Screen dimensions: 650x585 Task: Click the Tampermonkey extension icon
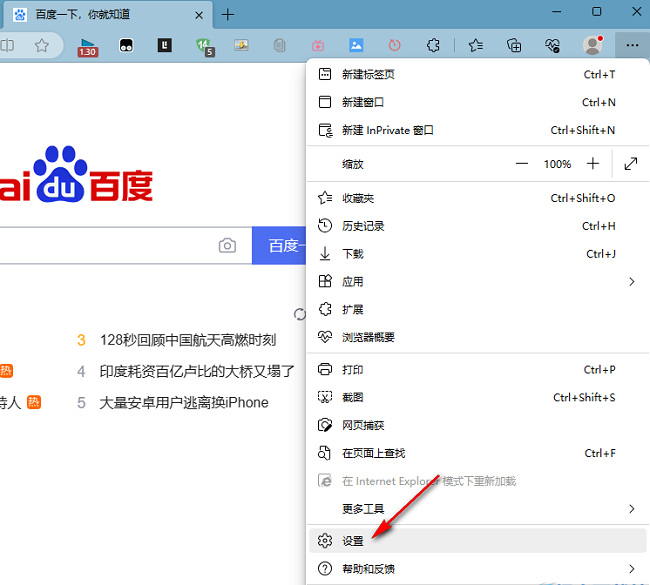pyautogui.click(x=126, y=45)
